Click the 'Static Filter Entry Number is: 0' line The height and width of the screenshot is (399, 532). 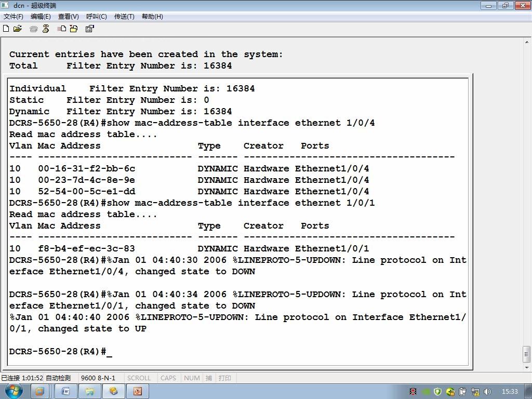tap(109, 100)
